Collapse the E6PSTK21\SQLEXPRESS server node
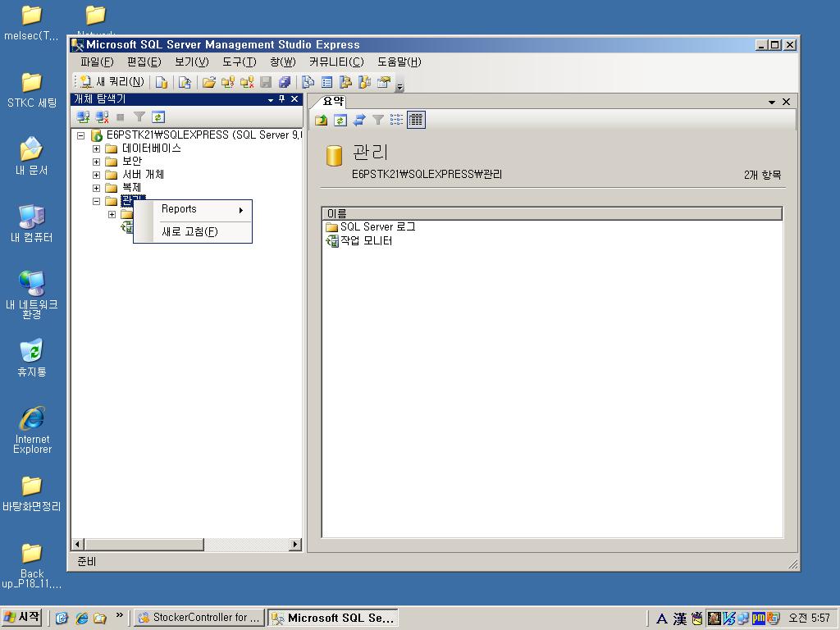Screen dimensions: 840x630 [x=81, y=135]
